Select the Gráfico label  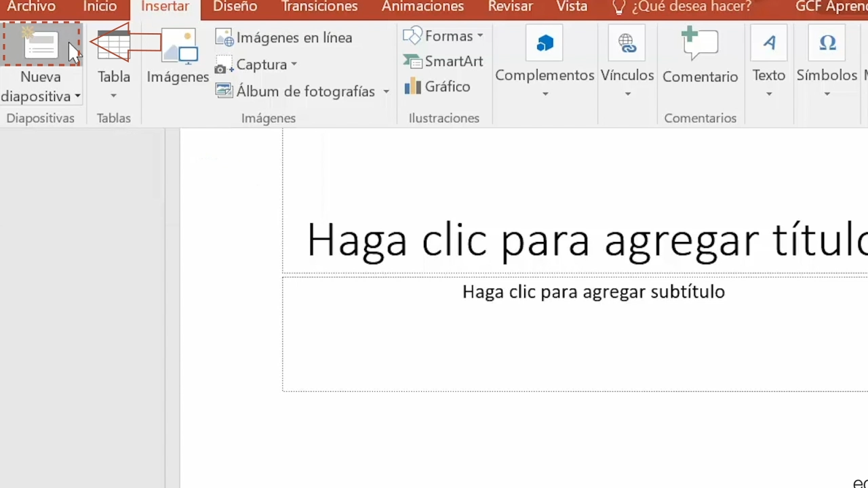pos(448,87)
